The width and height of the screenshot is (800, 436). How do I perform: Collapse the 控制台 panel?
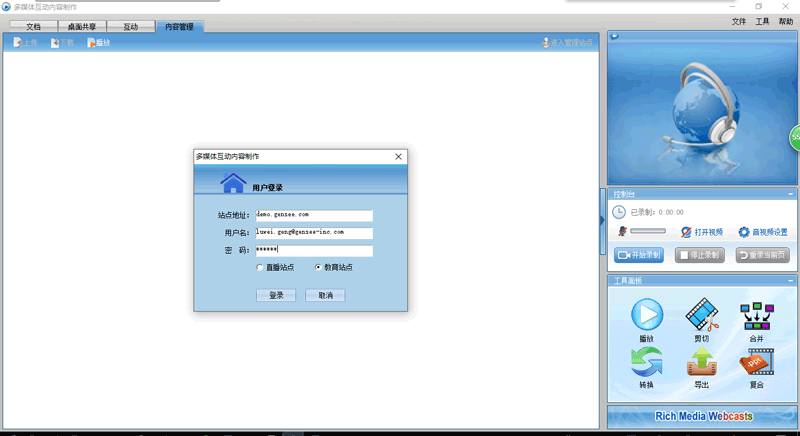coord(790,194)
